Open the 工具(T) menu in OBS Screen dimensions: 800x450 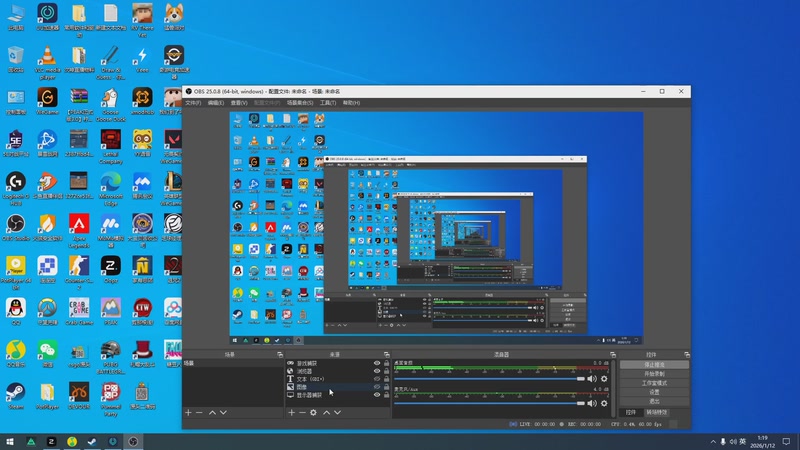pyautogui.click(x=328, y=103)
